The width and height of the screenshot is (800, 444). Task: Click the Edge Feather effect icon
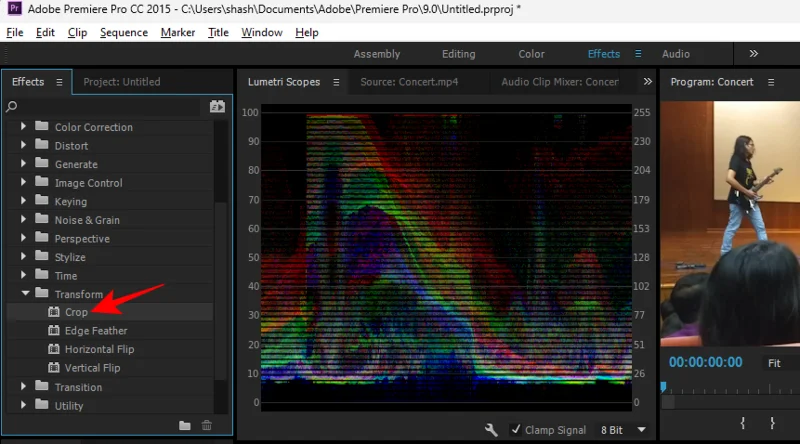coord(55,331)
